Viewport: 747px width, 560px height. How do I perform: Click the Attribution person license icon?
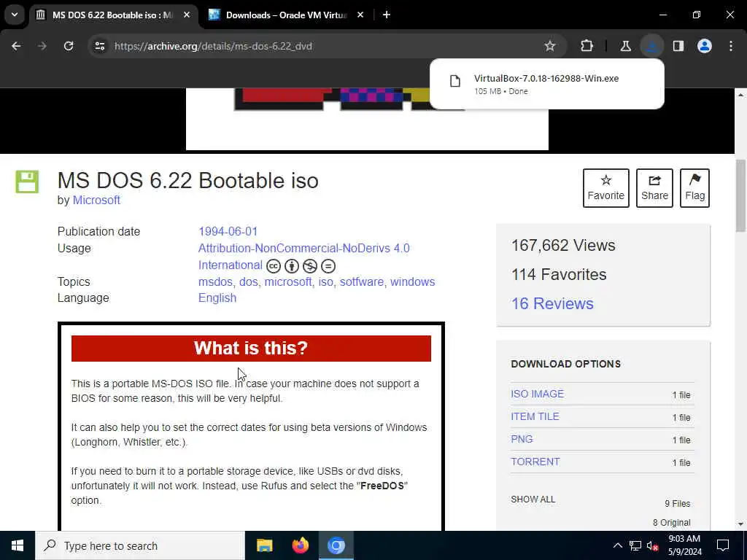point(292,265)
